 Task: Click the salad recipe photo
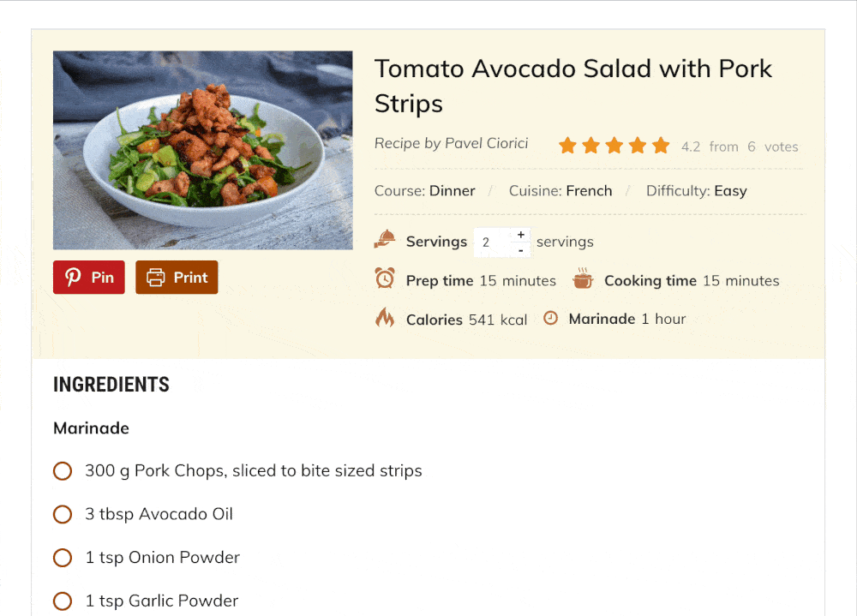[x=203, y=150]
